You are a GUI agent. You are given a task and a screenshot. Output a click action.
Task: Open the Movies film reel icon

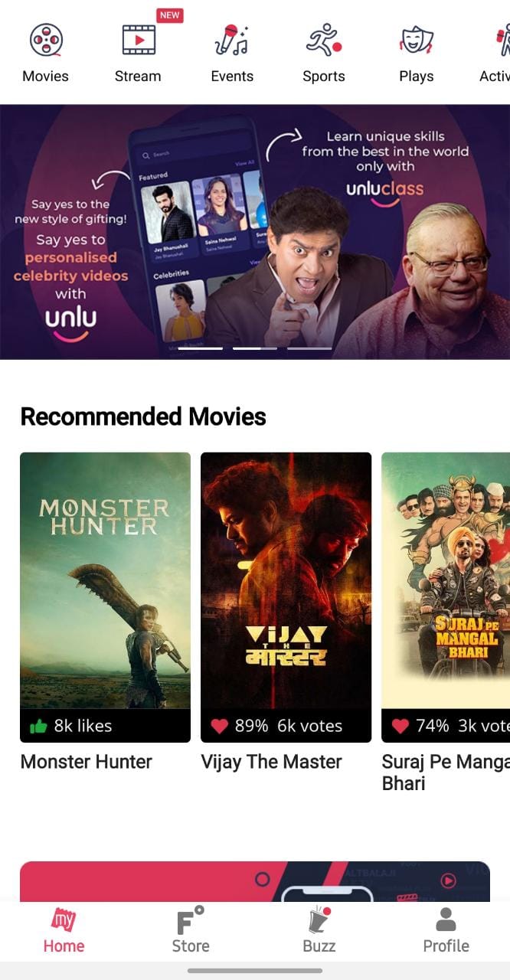[46, 40]
